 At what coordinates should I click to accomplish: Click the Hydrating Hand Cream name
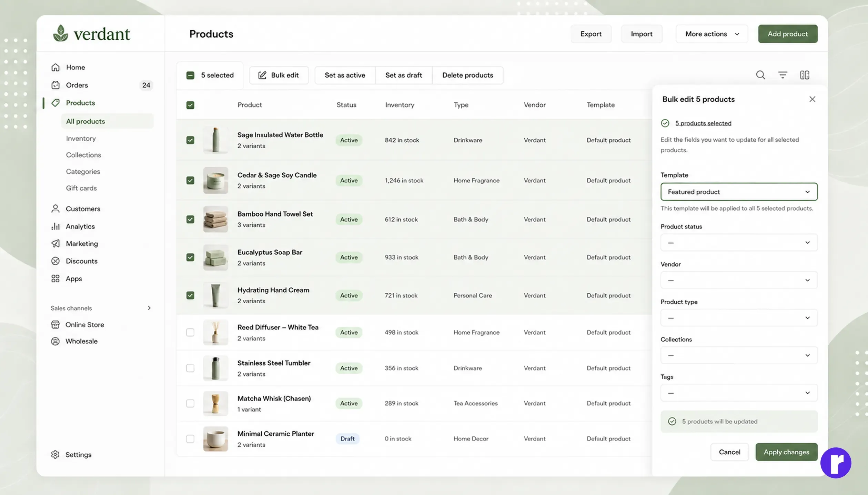pos(273,290)
